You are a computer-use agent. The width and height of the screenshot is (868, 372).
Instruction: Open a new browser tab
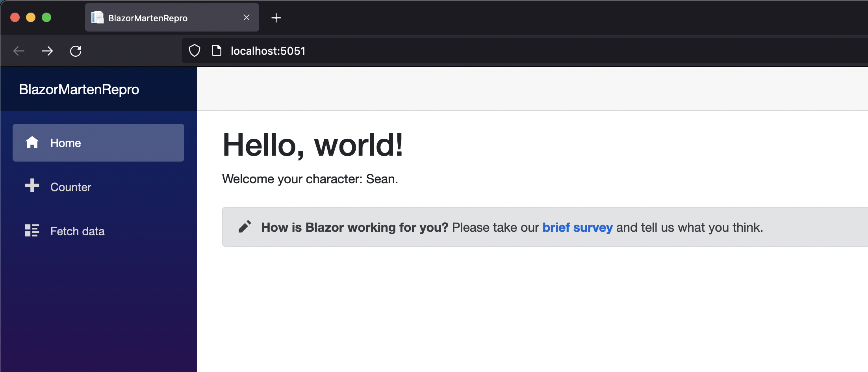276,18
